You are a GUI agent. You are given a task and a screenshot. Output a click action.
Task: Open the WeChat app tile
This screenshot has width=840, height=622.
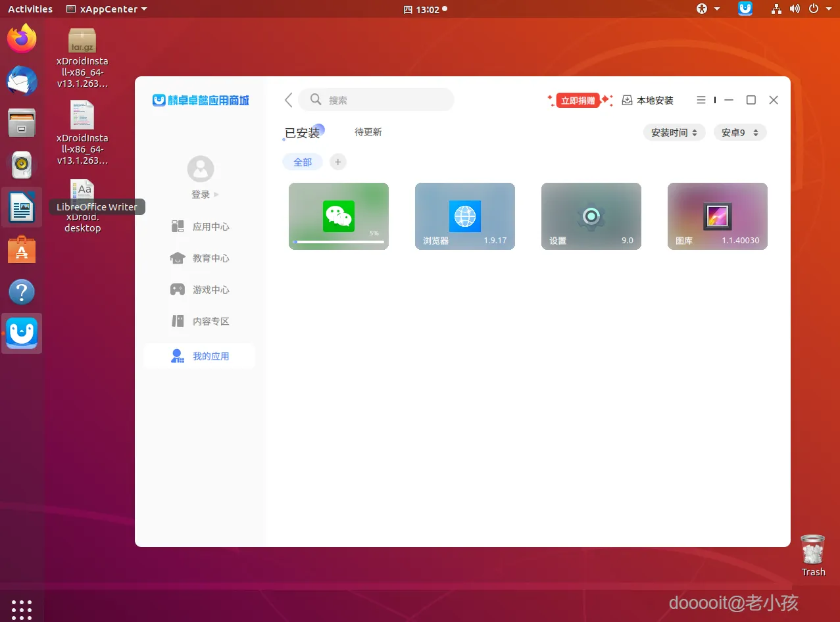pos(339,216)
